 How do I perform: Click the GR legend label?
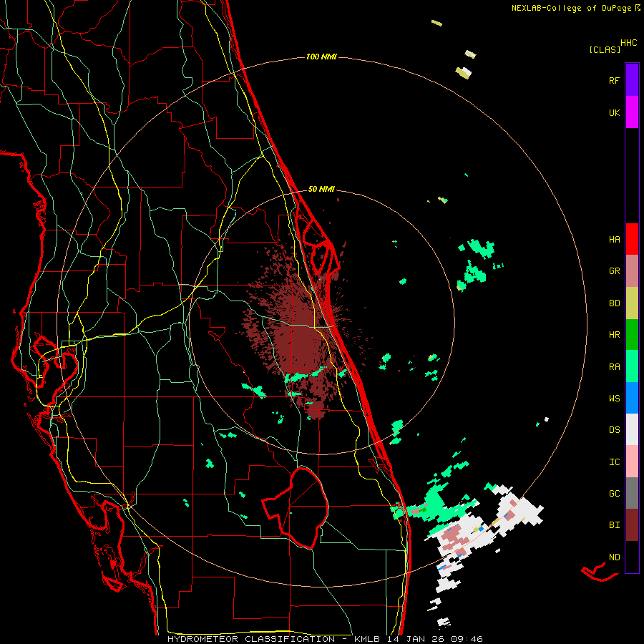(x=614, y=271)
